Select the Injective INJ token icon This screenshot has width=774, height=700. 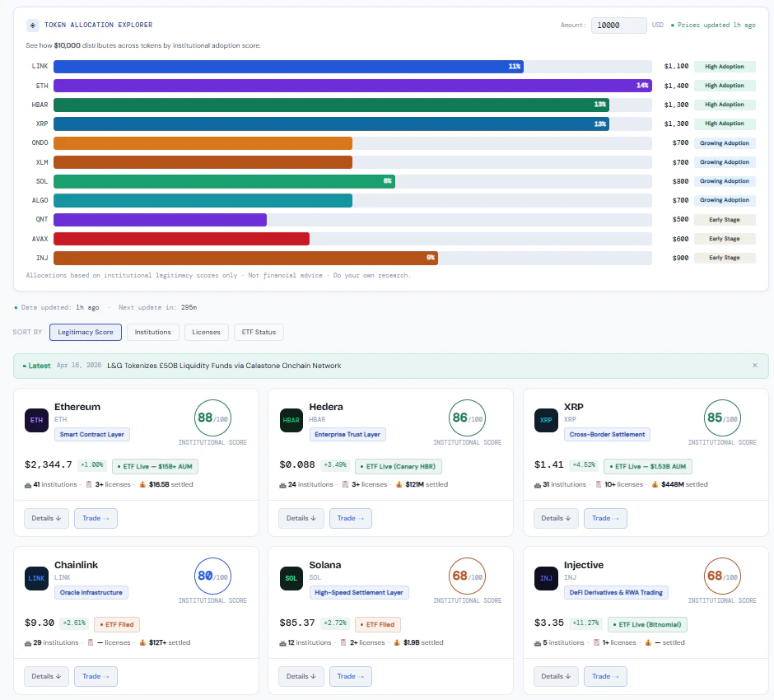point(545,578)
